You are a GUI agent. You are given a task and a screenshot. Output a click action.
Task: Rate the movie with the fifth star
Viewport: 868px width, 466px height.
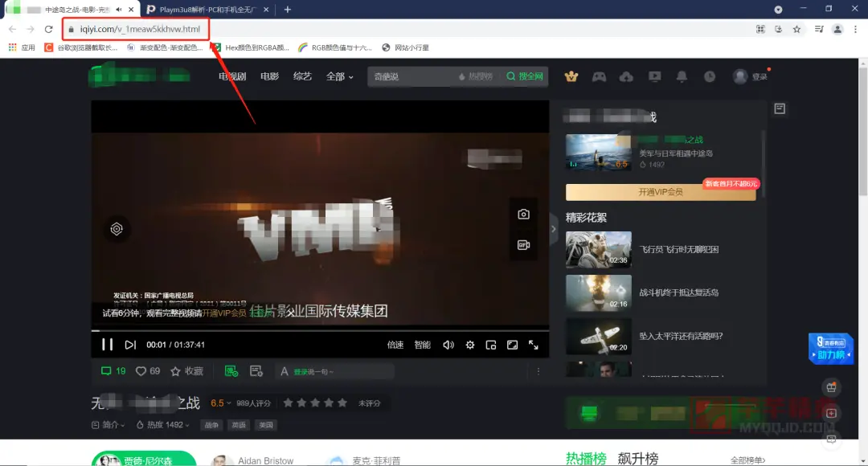pos(342,403)
